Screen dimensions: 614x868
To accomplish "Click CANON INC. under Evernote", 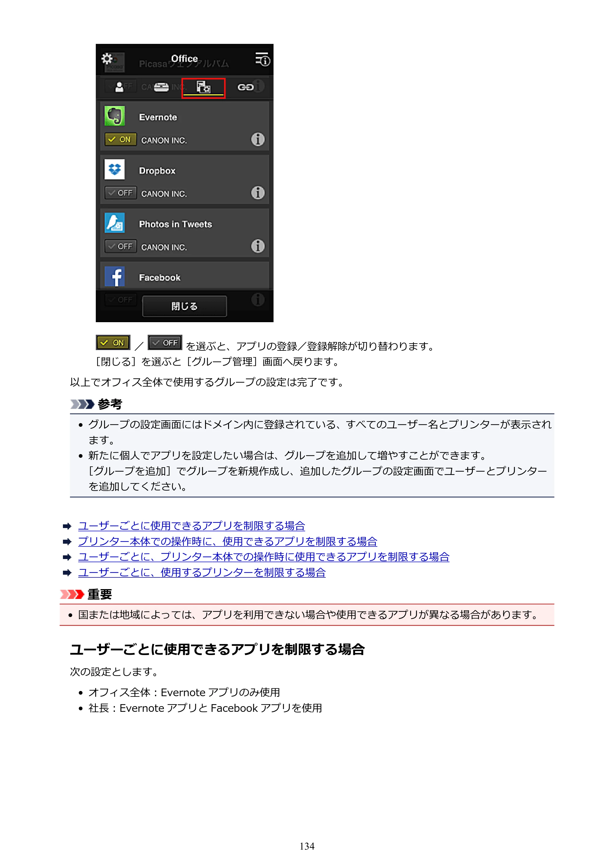I will tap(164, 140).
